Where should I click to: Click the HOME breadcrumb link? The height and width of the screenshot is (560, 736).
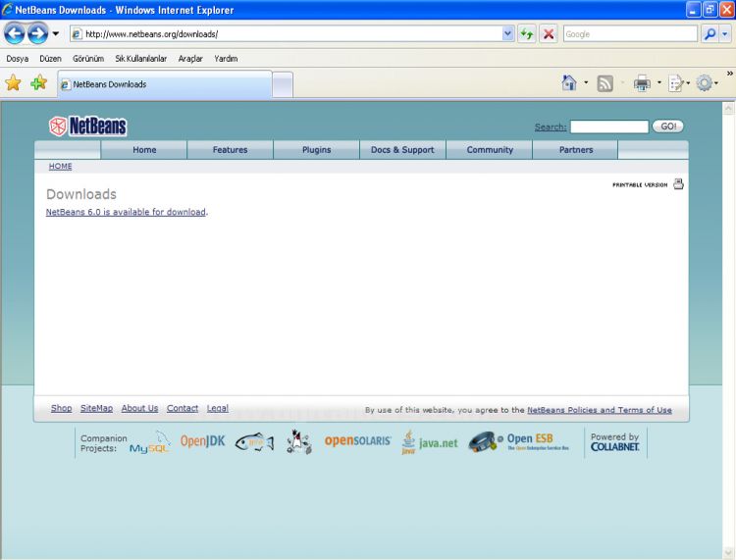(61, 166)
